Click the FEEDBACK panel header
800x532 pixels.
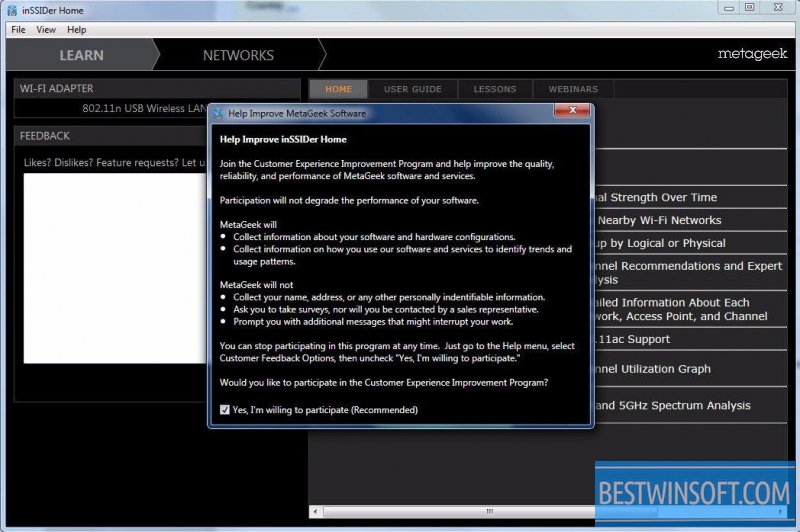(x=112, y=136)
